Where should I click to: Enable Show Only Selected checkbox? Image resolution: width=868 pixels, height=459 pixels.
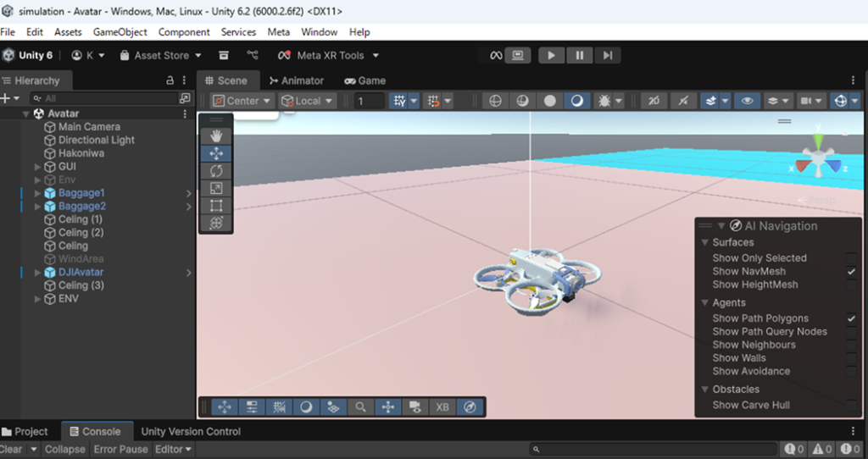click(x=851, y=258)
